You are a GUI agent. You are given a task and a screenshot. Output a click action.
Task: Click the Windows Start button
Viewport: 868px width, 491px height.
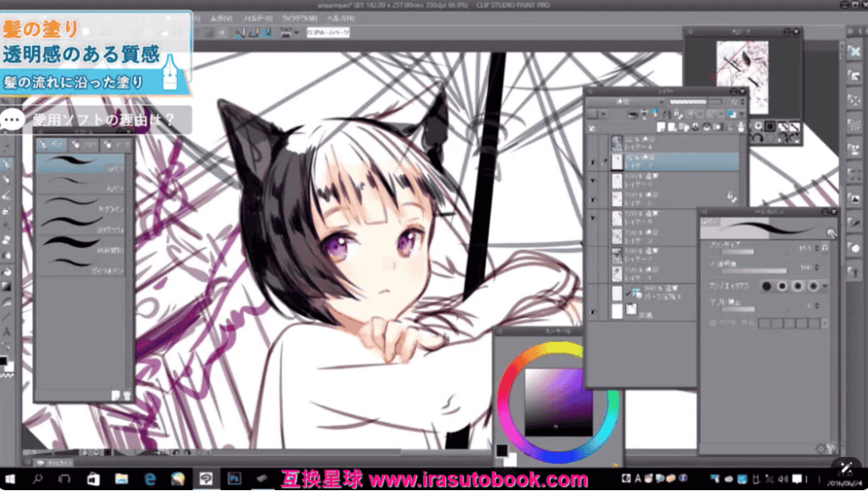pos(12,479)
